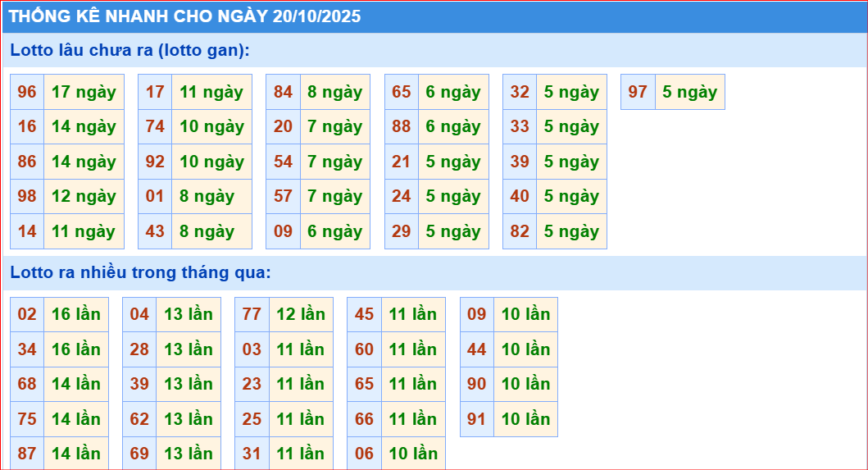The image size is (868, 470).
Task: Click the '8 ngày' value beside 43
Action: point(212,231)
